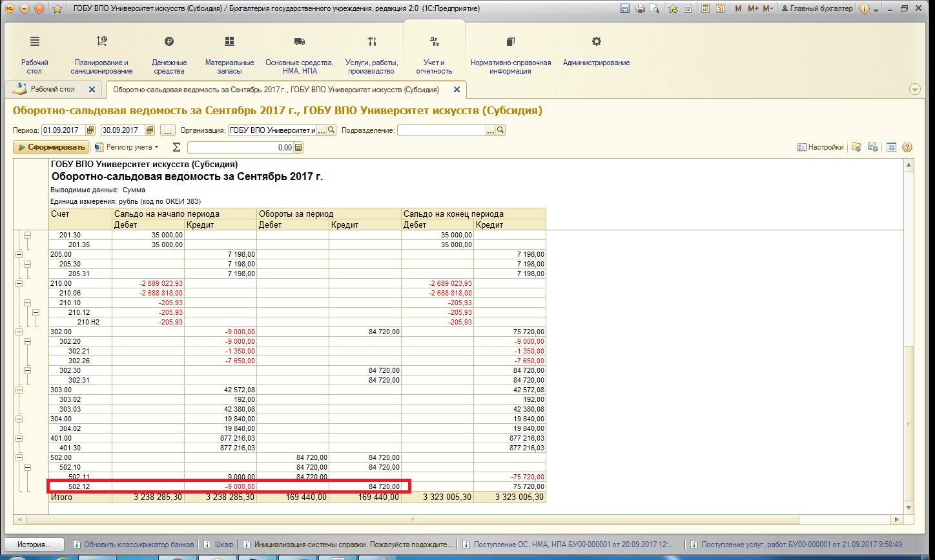Collapse the 401.00 account group
The image size is (935, 560).
pos(18,439)
